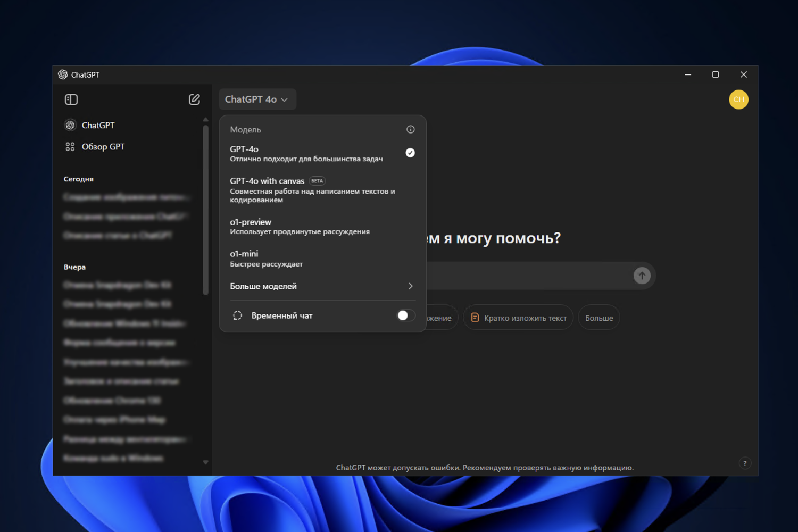This screenshot has width=798, height=532.
Task: Open the Больше моделей menu item
Action: click(x=322, y=286)
